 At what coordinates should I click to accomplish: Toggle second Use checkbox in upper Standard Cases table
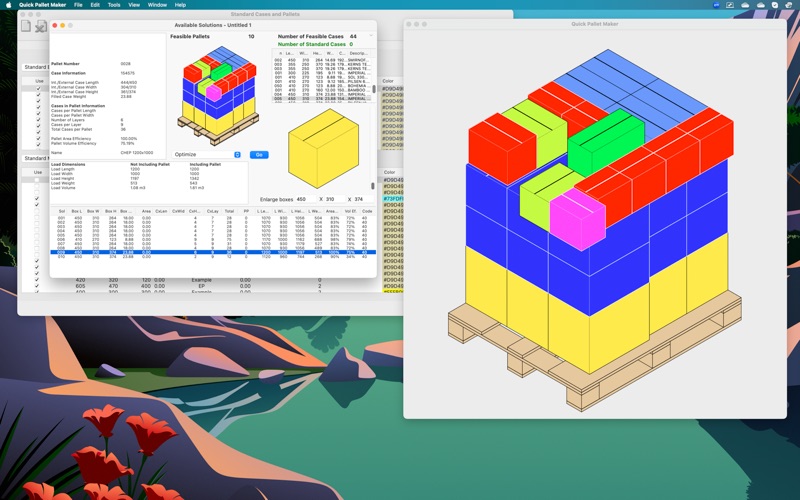pyautogui.click(x=38, y=95)
